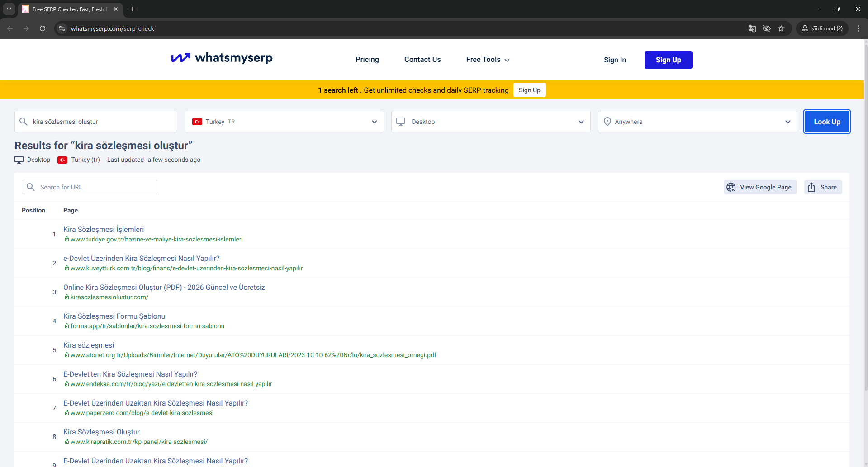Viewport: 868px width, 467px height.
Task: Select the Free SERP Checker tab
Action: point(70,9)
